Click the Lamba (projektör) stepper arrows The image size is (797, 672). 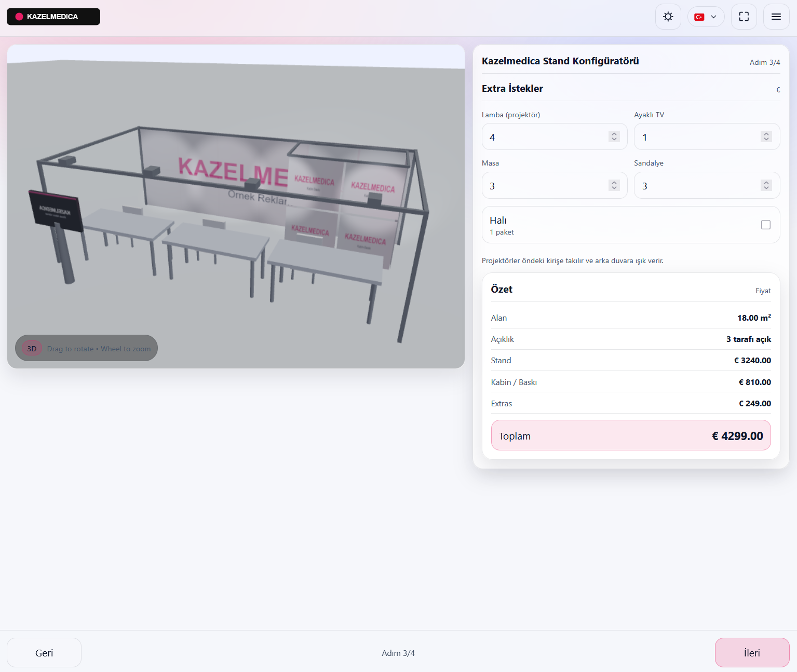(614, 136)
